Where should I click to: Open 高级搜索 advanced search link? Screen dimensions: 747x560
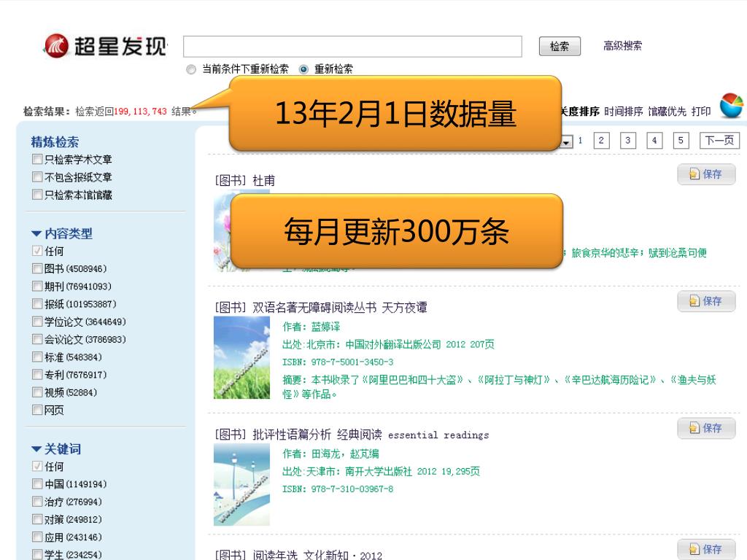tap(622, 46)
